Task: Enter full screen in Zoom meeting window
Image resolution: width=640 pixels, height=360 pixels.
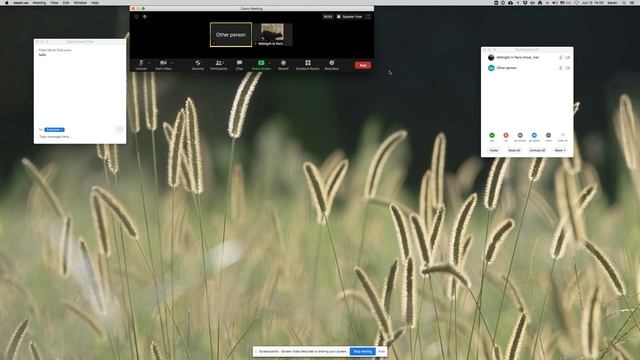Action: [368, 17]
